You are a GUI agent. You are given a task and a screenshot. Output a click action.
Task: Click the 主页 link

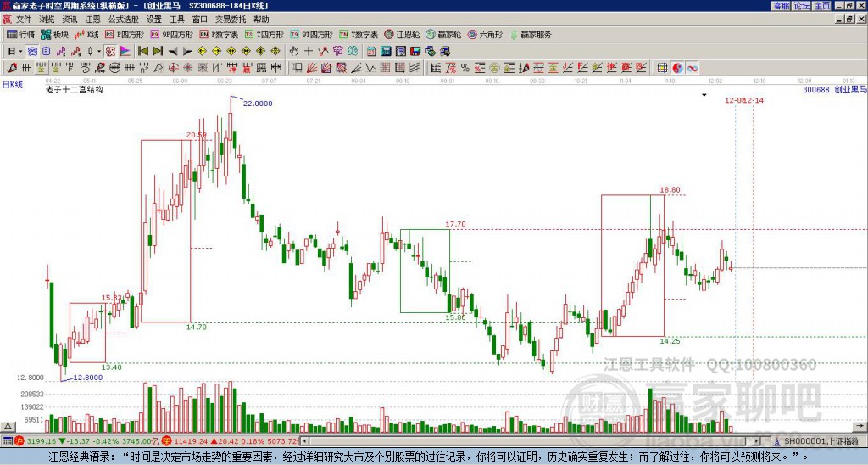(821, 6)
